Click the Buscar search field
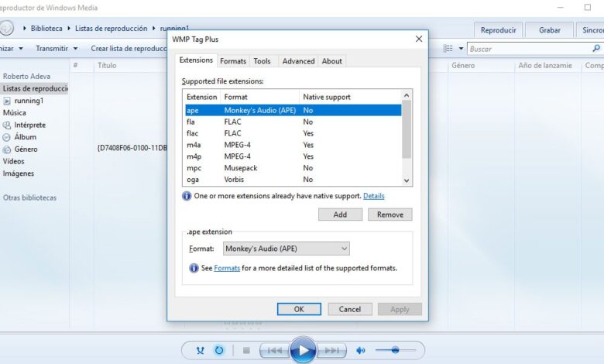604x364 pixels. click(530, 49)
